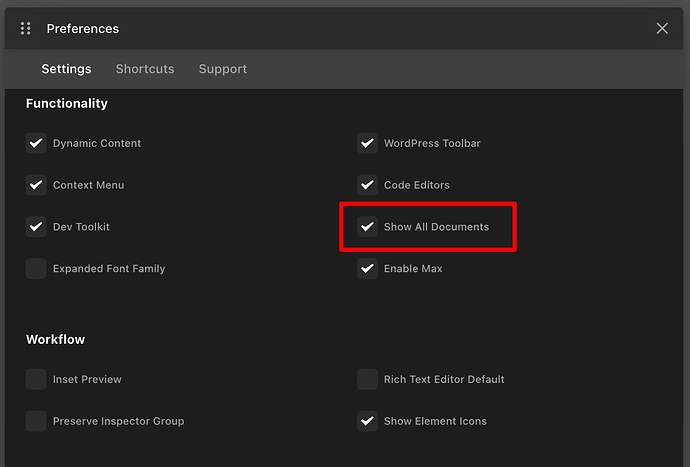Click the drag handle dots icon
The height and width of the screenshot is (467, 690).
(x=26, y=28)
